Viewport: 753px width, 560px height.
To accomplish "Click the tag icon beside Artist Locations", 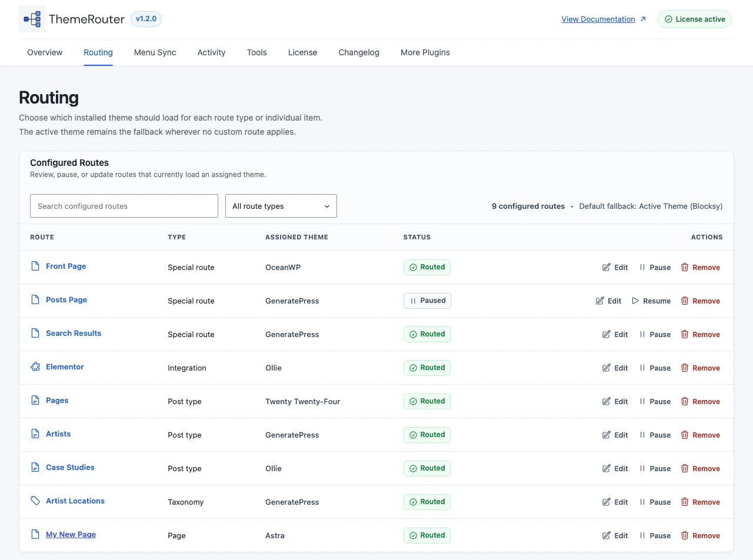I will (35, 501).
